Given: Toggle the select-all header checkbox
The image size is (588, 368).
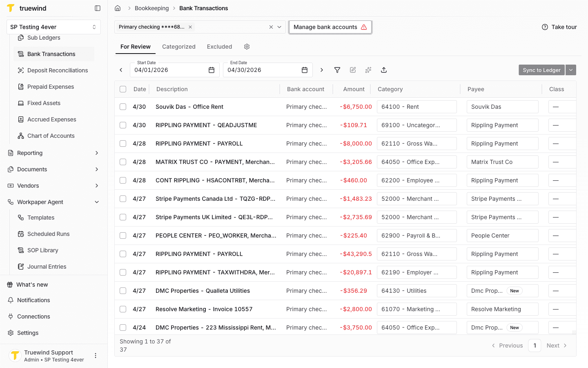Looking at the screenshot, I should click(x=123, y=89).
